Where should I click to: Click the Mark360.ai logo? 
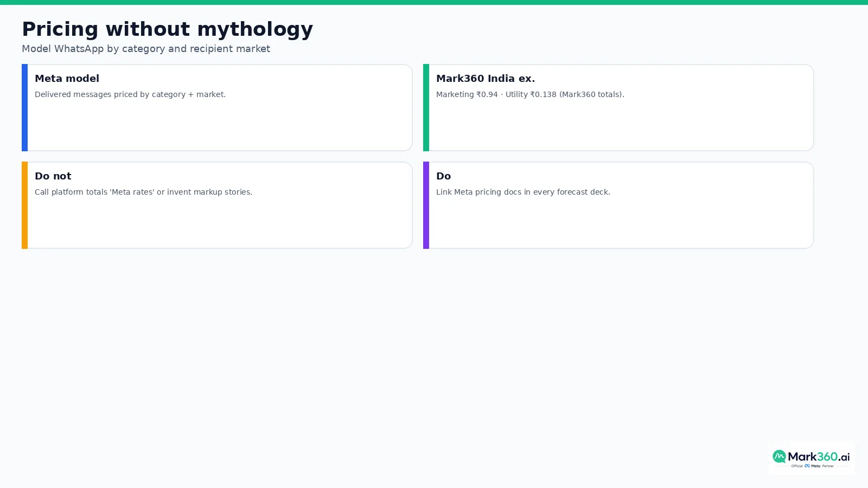(811, 458)
